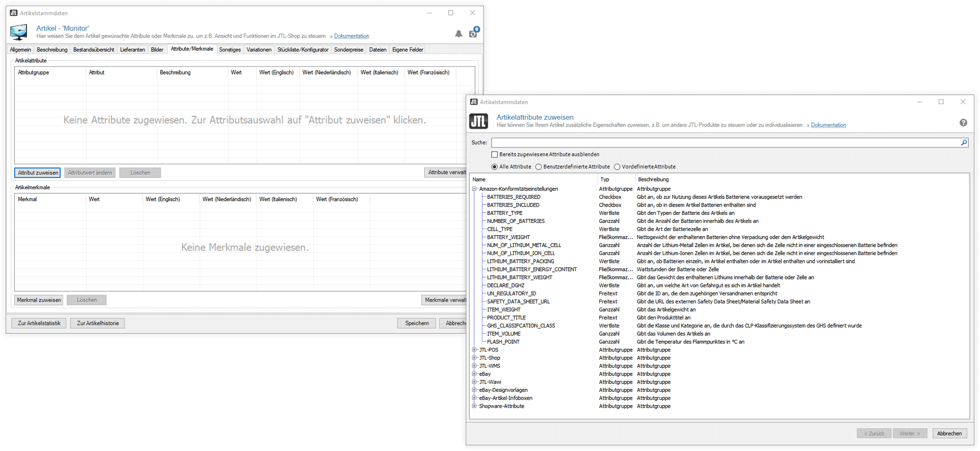980x451 pixels.
Task: Collapse the Amazon-Konformitätseinstellungen group
Action: 474,189
